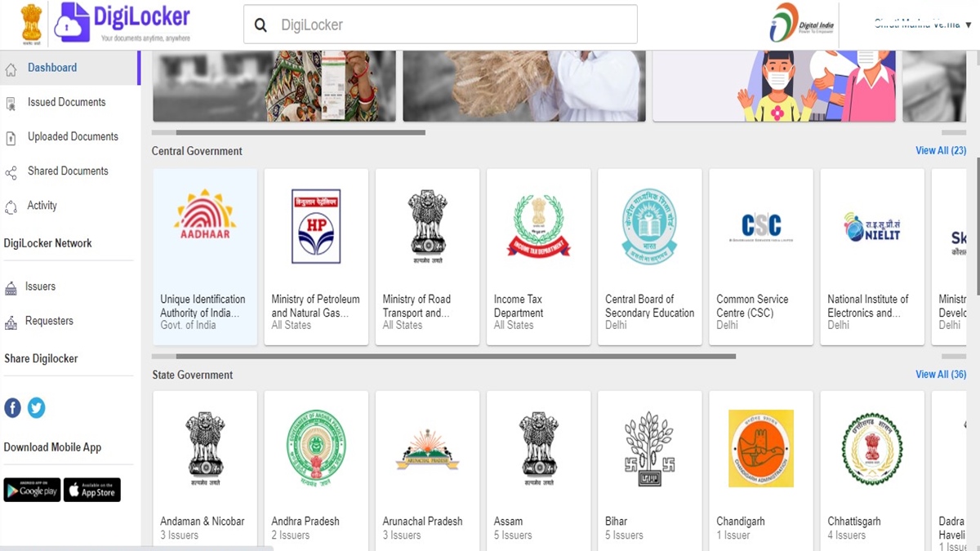Click 'Andaman & Nicobar' state label

(203, 522)
